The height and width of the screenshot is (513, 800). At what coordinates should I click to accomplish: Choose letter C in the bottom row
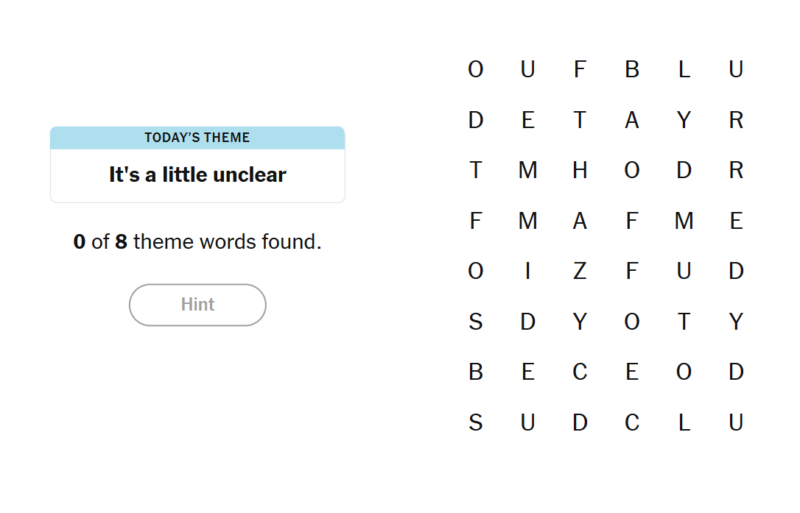[632, 423]
